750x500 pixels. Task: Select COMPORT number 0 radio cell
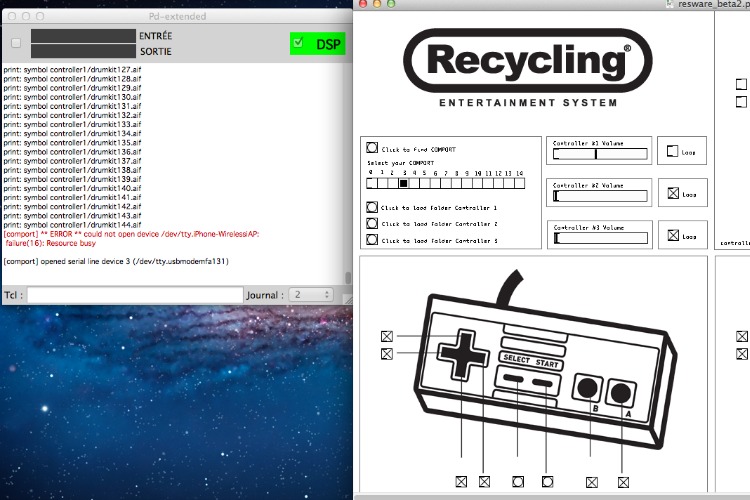point(372,183)
